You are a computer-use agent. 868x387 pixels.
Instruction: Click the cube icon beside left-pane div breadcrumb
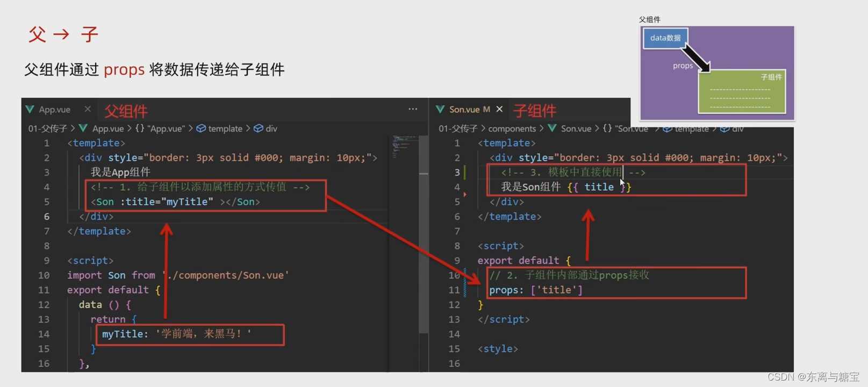point(259,128)
